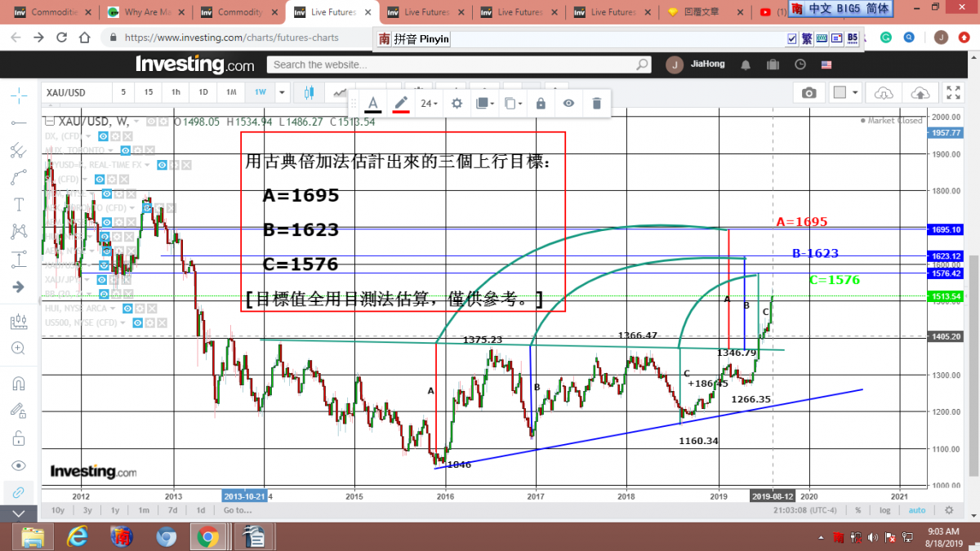This screenshot has width=980, height=551.
Task: Enter fullscreen chart mode
Action: coord(953,93)
